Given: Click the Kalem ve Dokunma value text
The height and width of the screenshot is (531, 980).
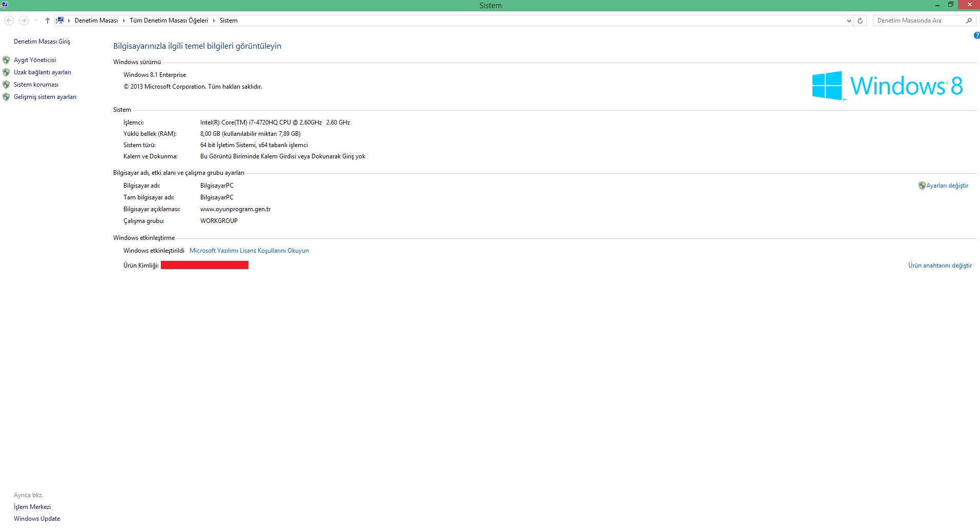Looking at the screenshot, I should point(283,156).
